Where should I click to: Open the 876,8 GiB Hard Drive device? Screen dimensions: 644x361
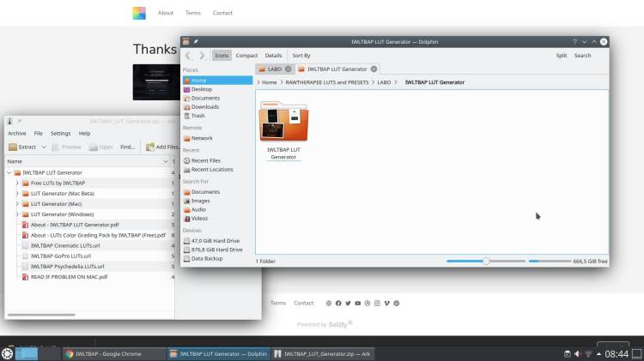(x=217, y=250)
